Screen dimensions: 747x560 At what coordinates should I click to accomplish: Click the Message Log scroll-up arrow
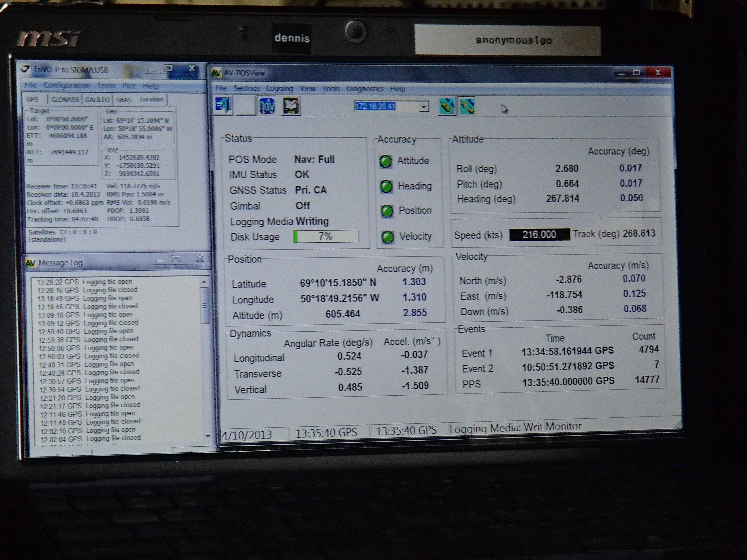coord(204,282)
